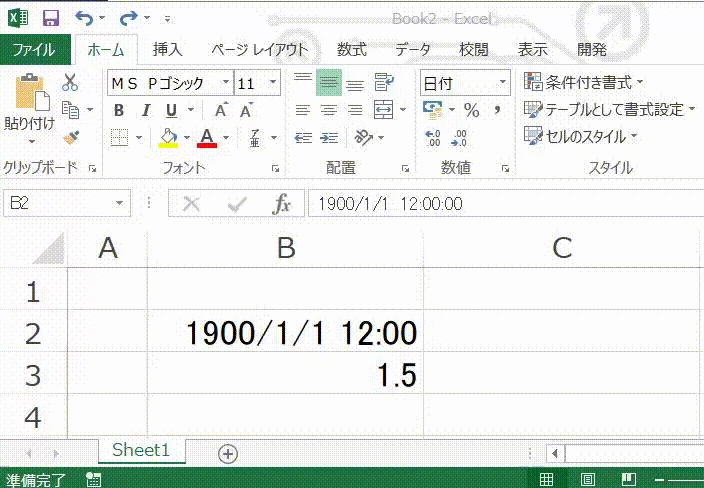Open セルのスタイル cell styles menu
This screenshot has width=704, height=488.
[581, 136]
